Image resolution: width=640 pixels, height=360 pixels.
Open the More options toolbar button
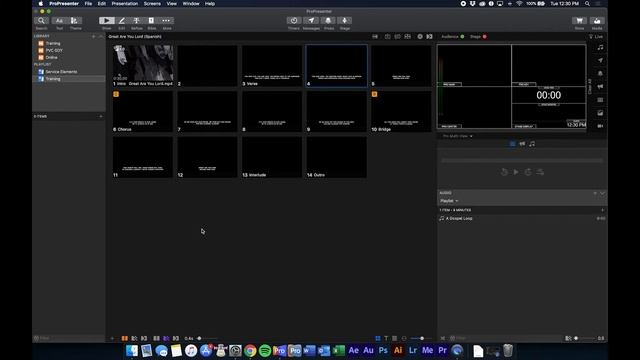166,20
